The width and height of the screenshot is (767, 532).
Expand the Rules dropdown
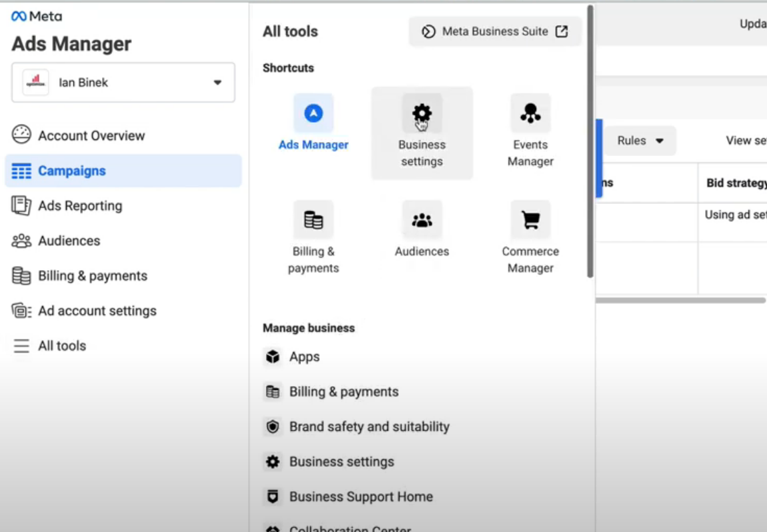pos(640,141)
